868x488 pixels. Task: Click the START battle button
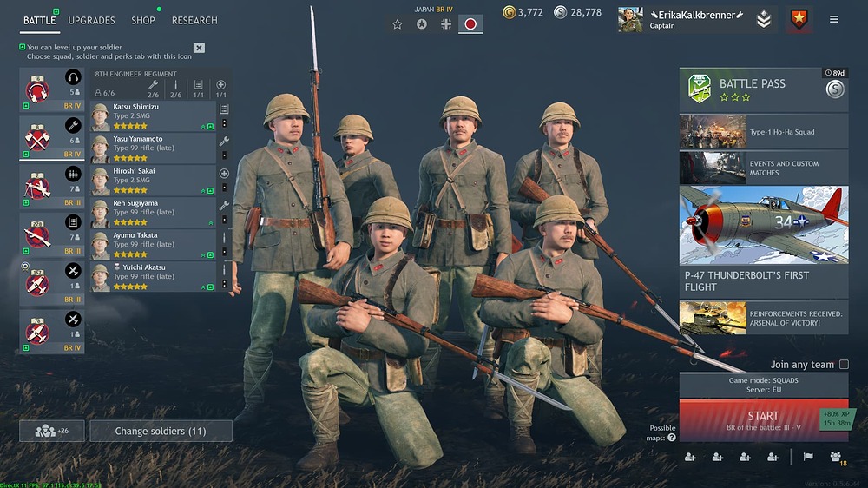[x=763, y=420]
